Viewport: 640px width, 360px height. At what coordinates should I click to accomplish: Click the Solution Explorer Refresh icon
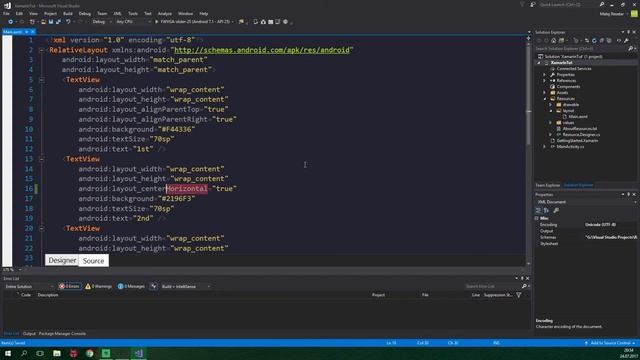point(594,40)
